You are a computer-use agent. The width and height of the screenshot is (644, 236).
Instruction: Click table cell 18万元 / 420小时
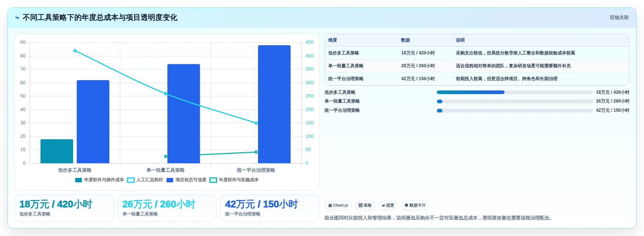click(x=418, y=53)
